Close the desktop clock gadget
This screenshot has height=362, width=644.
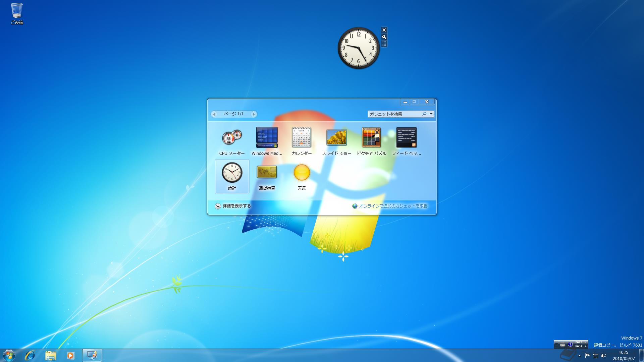[x=384, y=30]
